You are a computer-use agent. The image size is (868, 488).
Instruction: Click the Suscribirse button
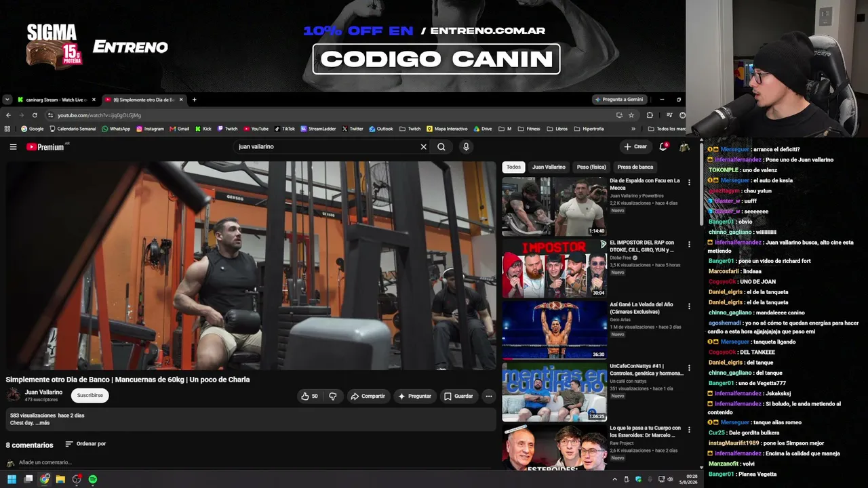pyautogui.click(x=90, y=395)
